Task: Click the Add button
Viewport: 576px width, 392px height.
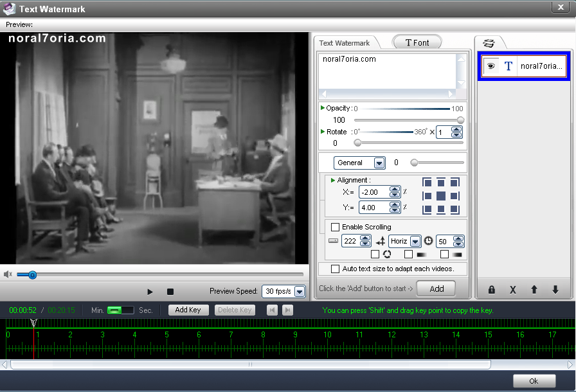Action: click(437, 289)
